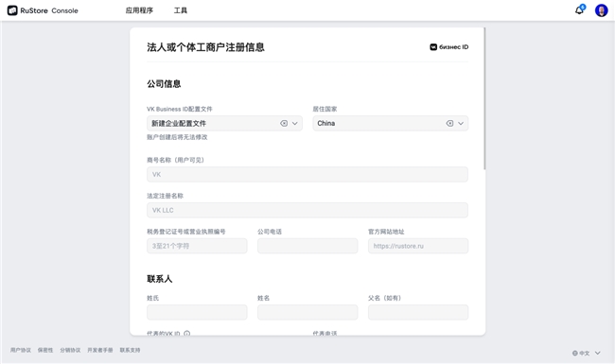
Task: Focus the 父名(如有) input field
Action: 418,312
